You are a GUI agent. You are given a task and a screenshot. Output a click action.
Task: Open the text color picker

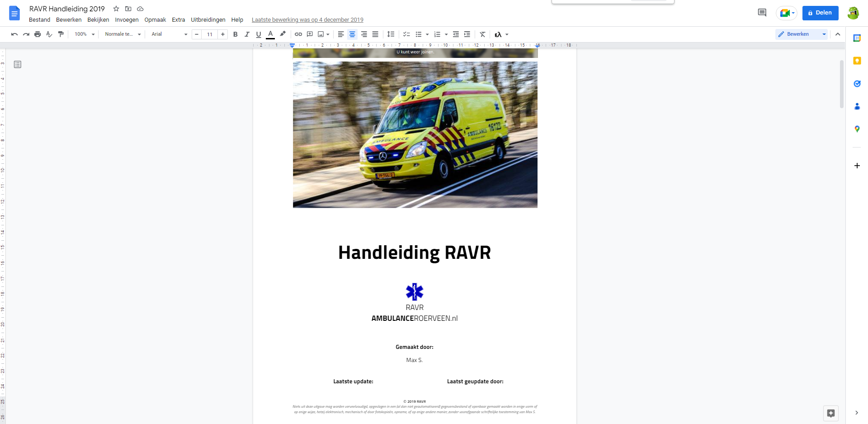coord(270,34)
